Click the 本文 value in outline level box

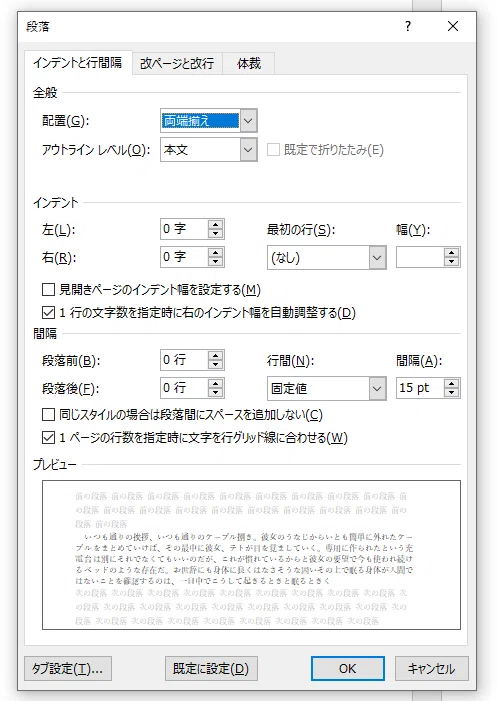(x=176, y=150)
